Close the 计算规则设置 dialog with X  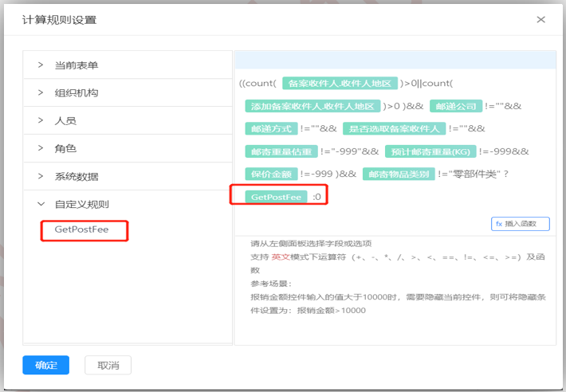coord(540,19)
